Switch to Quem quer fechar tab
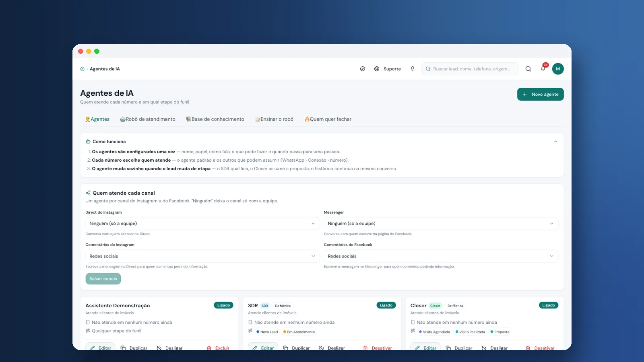644x362 pixels. click(x=328, y=119)
